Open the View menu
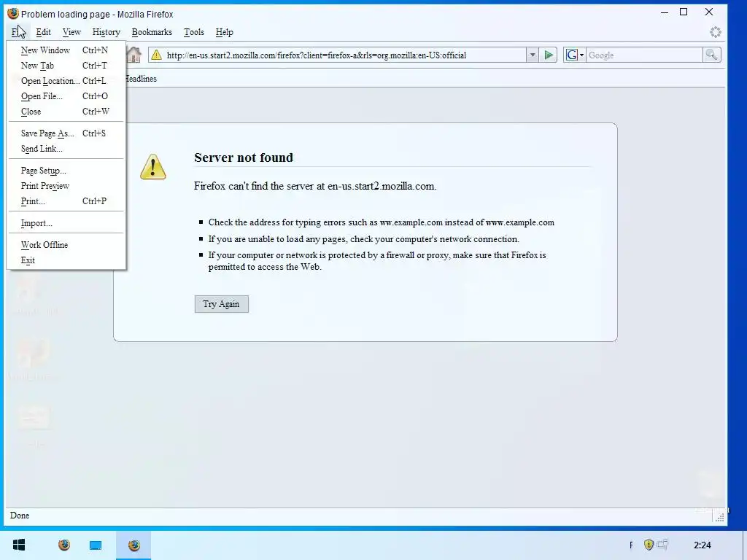This screenshot has height=560, width=747. (71, 32)
